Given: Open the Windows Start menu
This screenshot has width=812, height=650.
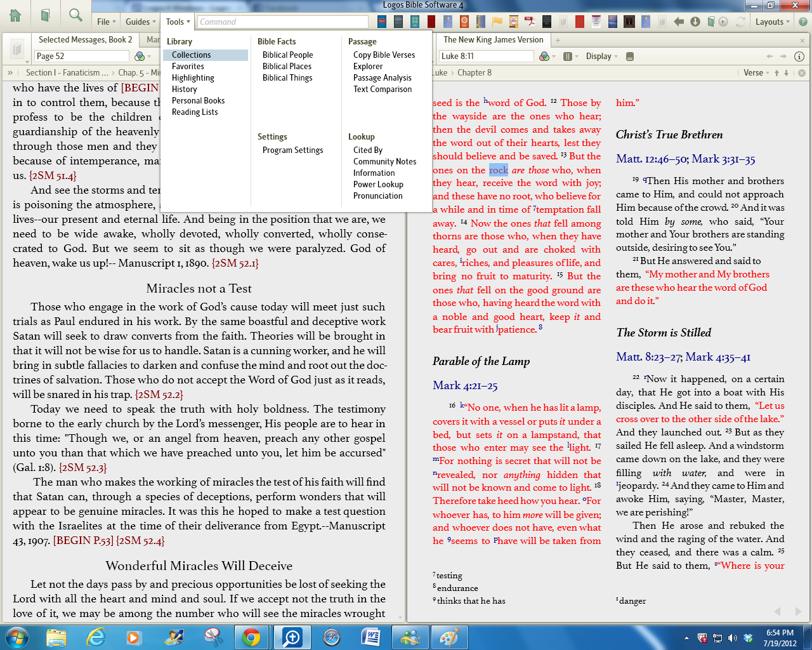Looking at the screenshot, I should click(x=16, y=637).
